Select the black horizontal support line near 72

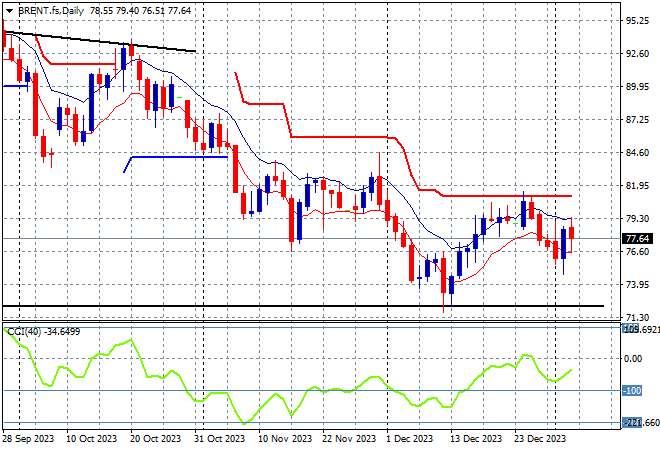pos(303,306)
